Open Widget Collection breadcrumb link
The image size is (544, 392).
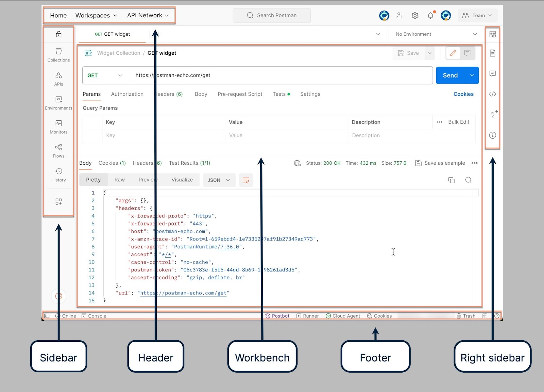tap(119, 53)
